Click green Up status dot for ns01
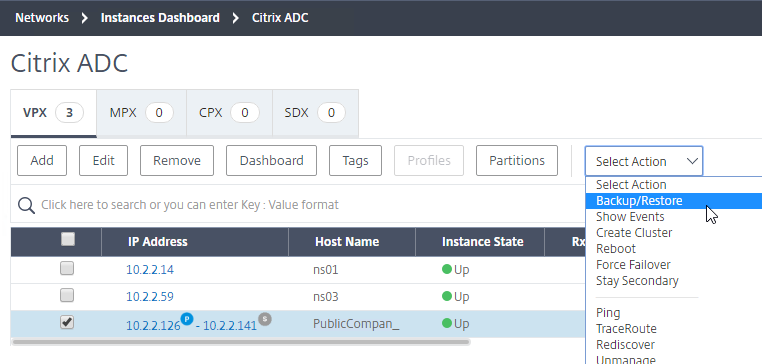 (447, 269)
